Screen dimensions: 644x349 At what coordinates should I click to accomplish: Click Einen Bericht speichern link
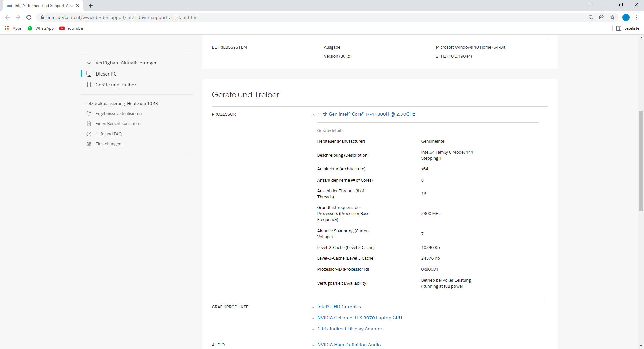[118, 124]
